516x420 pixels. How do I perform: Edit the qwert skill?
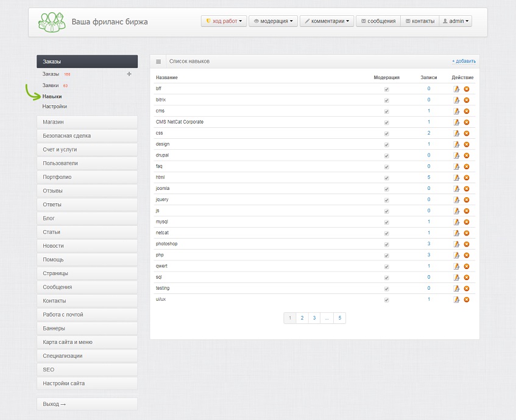[x=456, y=267]
